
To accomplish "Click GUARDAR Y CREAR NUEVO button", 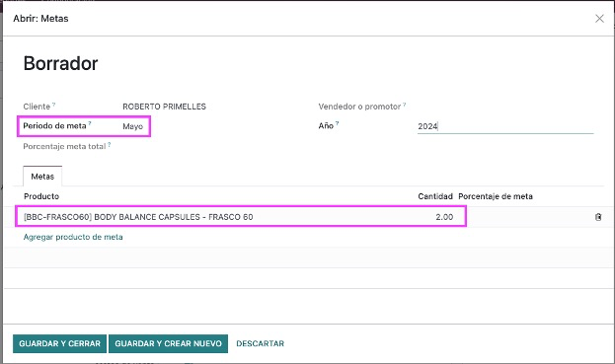I will point(168,343).
